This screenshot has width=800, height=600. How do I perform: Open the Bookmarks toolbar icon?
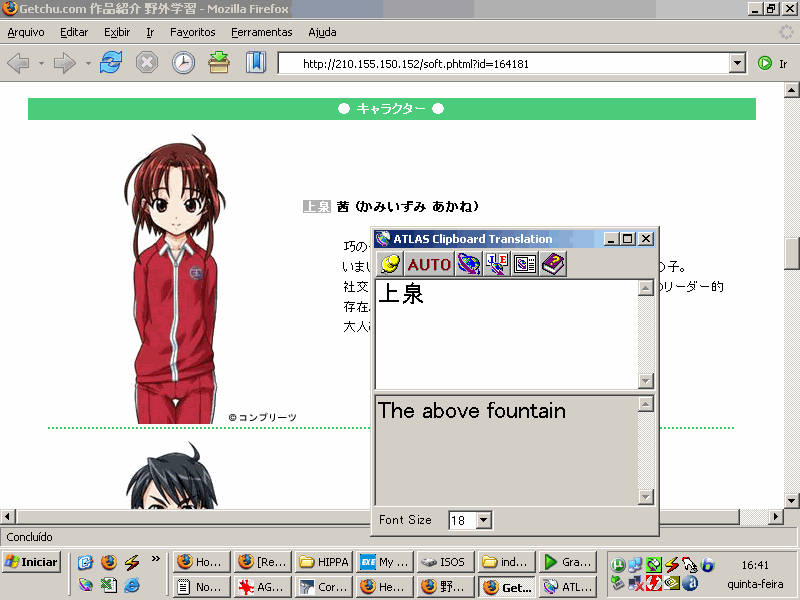point(256,62)
